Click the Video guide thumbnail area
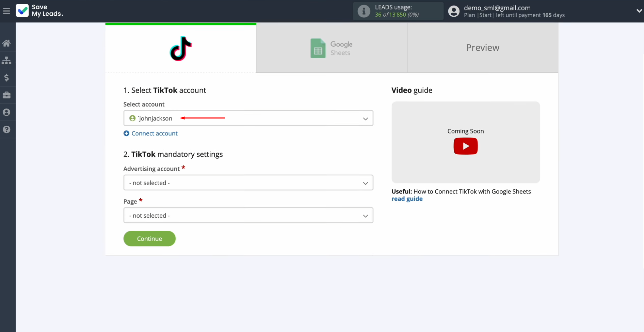The width and height of the screenshot is (644, 332). (x=466, y=142)
